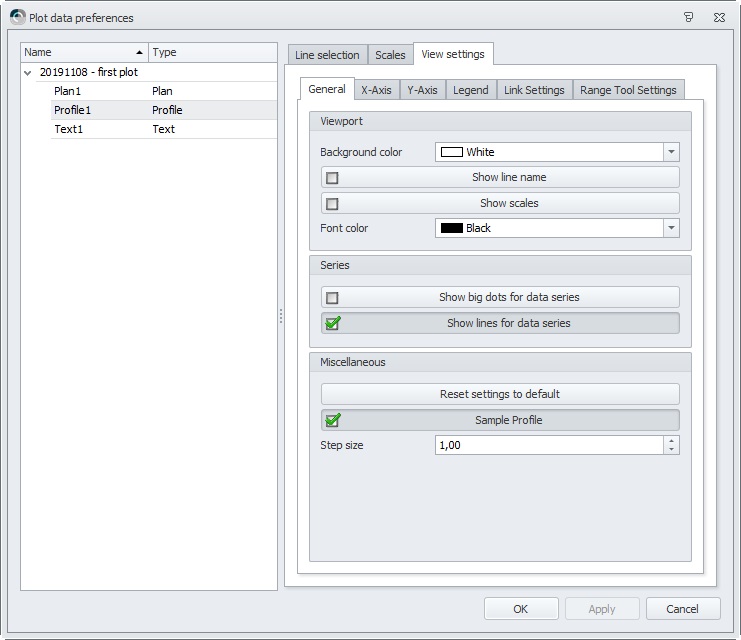Open the General sub-tab
Screen dimensions: 741x640
pos(327,89)
